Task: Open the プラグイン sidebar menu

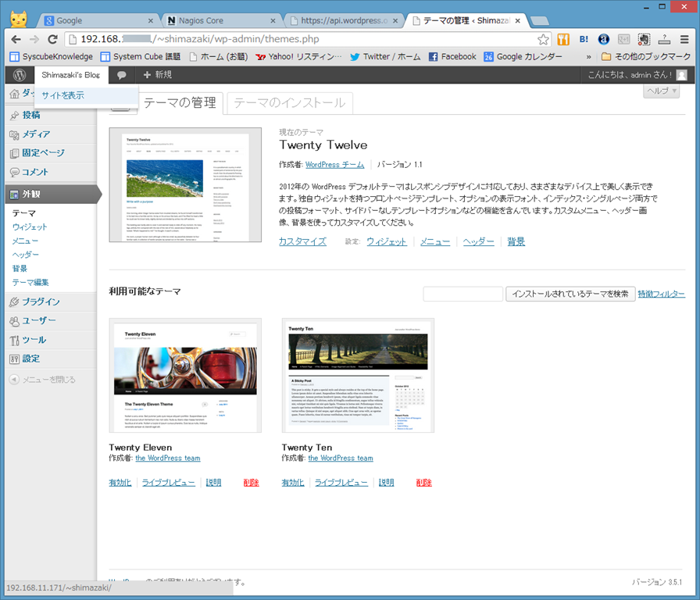Action: 51,302
